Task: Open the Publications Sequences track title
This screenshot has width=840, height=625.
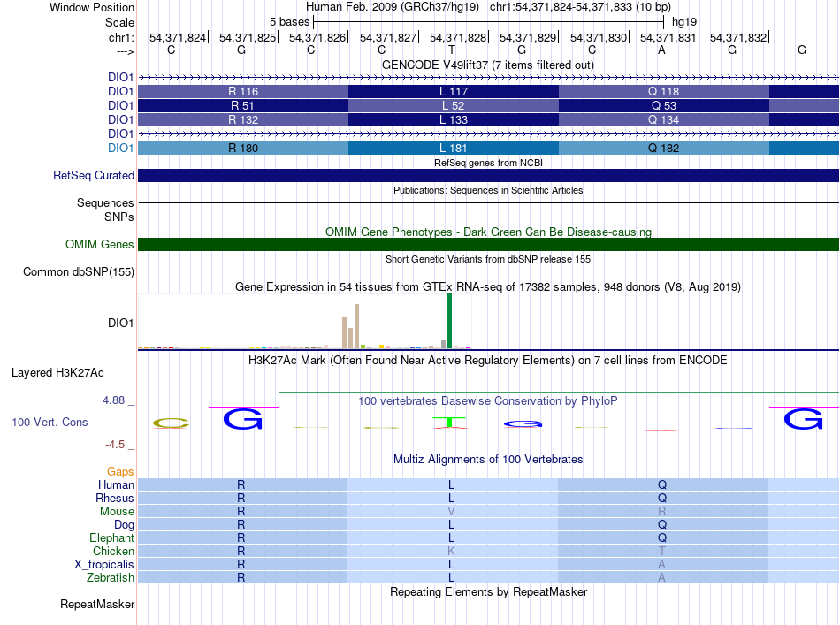Action: (x=488, y=190)
